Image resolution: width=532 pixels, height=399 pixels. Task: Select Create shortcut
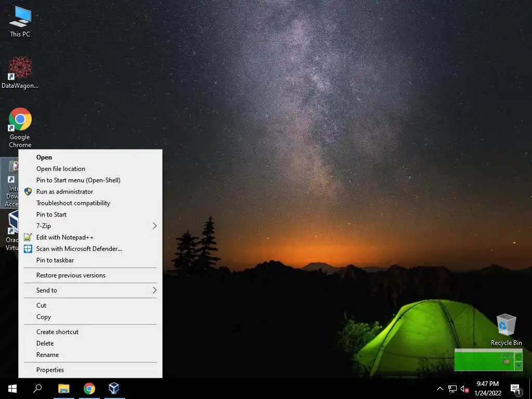click(90, 332)
